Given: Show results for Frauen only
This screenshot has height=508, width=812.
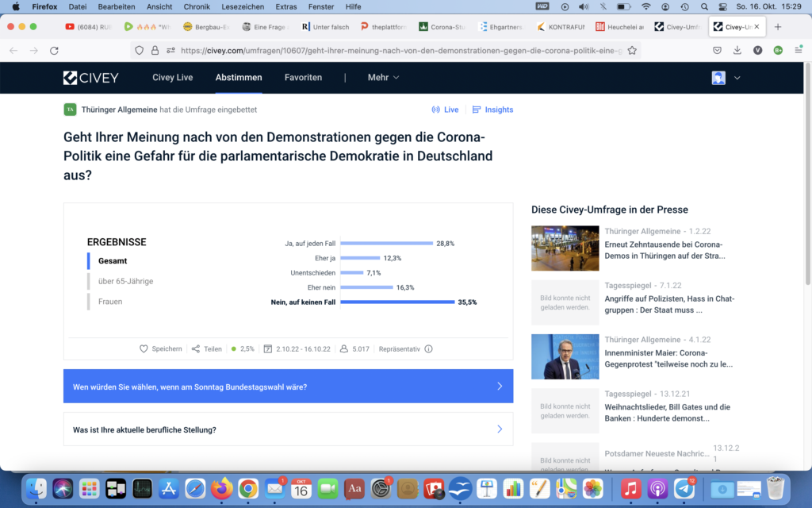Looking at the screenshot, I should 110,302.
